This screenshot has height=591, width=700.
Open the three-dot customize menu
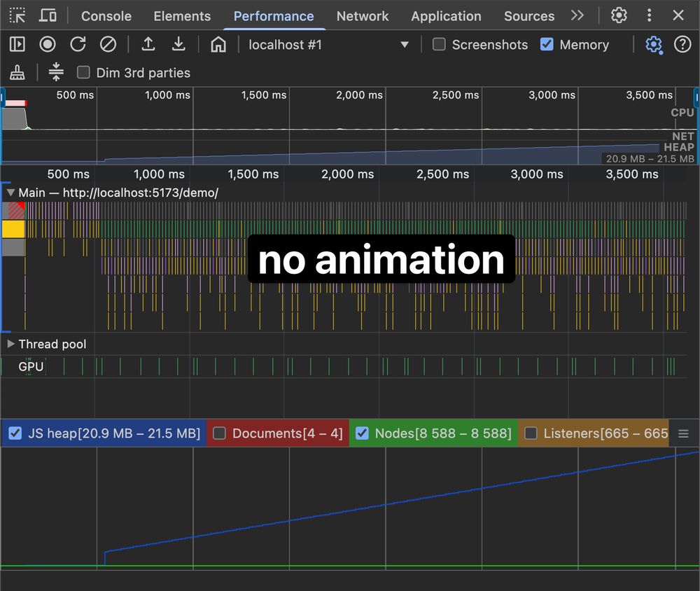649,15
